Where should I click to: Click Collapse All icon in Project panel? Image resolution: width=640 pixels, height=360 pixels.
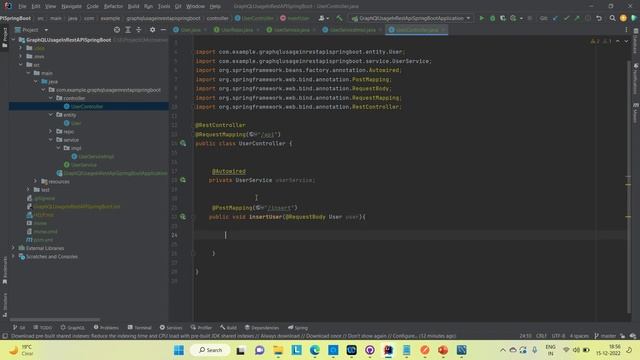(138, 30)
